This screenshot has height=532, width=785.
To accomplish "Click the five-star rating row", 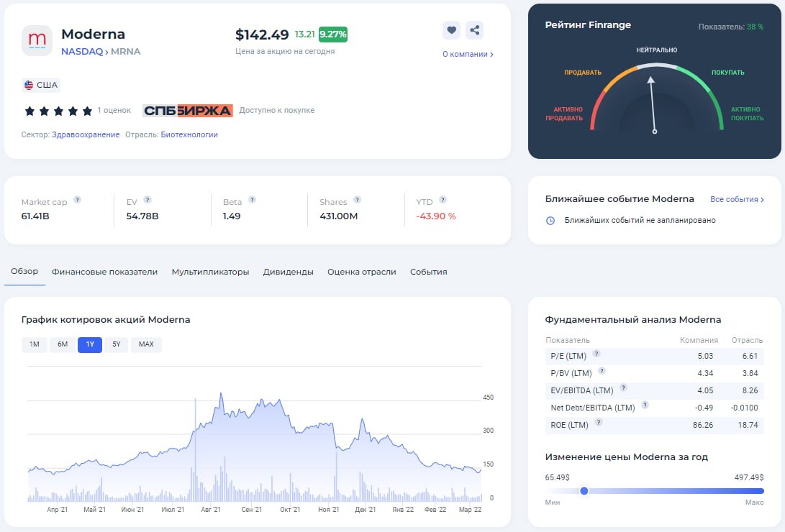I will coord(58,111).
